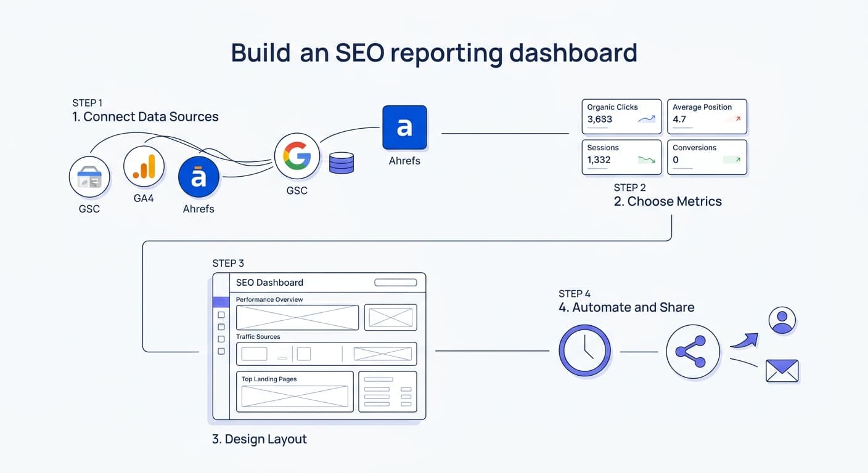Click the GSC storefront icon in Step 1
This screenshot has height=473, width=868.
click(x=89, y=177)
